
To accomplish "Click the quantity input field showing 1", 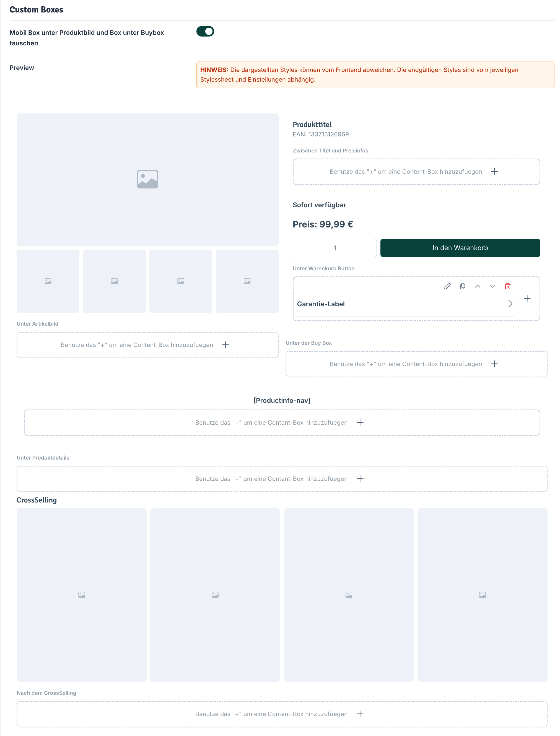I will point(335,248).
